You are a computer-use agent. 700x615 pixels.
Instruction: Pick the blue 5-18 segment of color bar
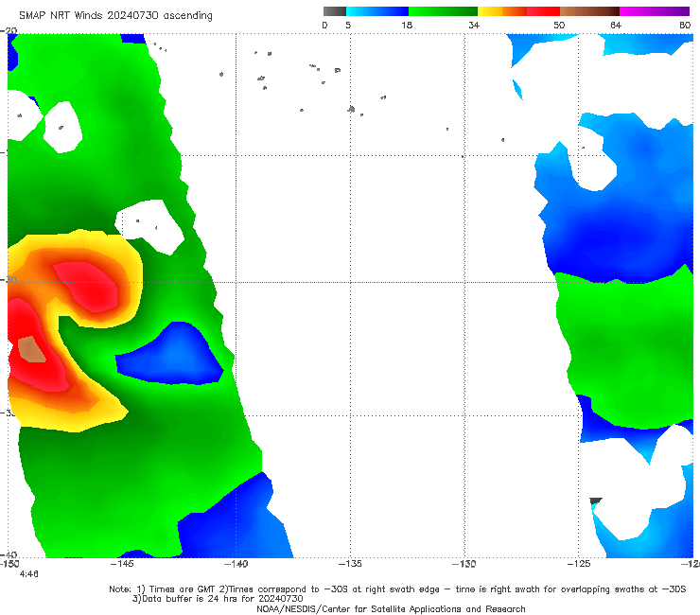377,11
